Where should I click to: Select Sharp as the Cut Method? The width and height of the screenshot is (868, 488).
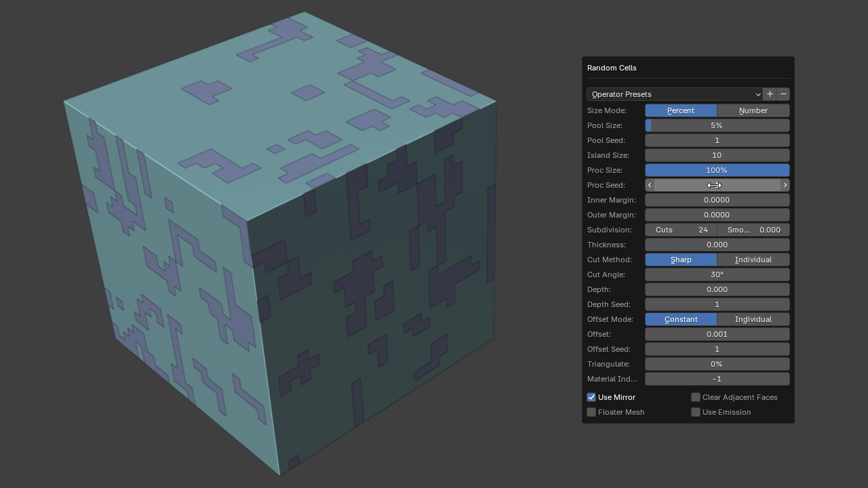click(x=680, y=260)
